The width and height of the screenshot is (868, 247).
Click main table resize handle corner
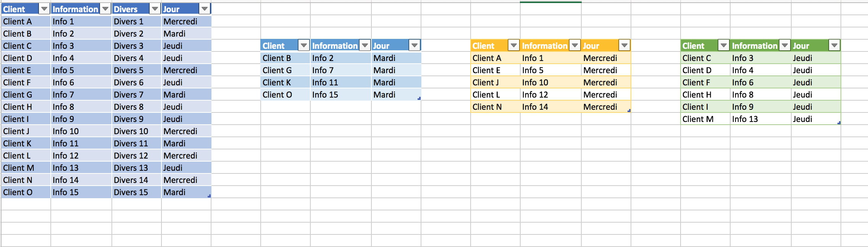(x=209, y=196)
